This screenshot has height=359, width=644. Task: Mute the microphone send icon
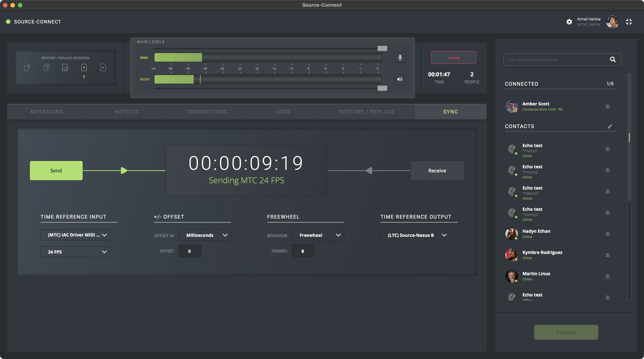coord(400,58)
